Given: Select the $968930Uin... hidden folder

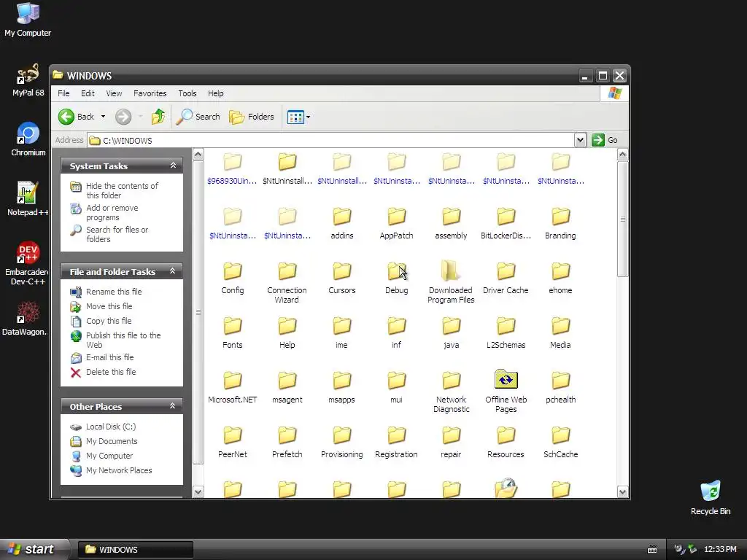Looking at the screenshot, I should coord(233,168).
